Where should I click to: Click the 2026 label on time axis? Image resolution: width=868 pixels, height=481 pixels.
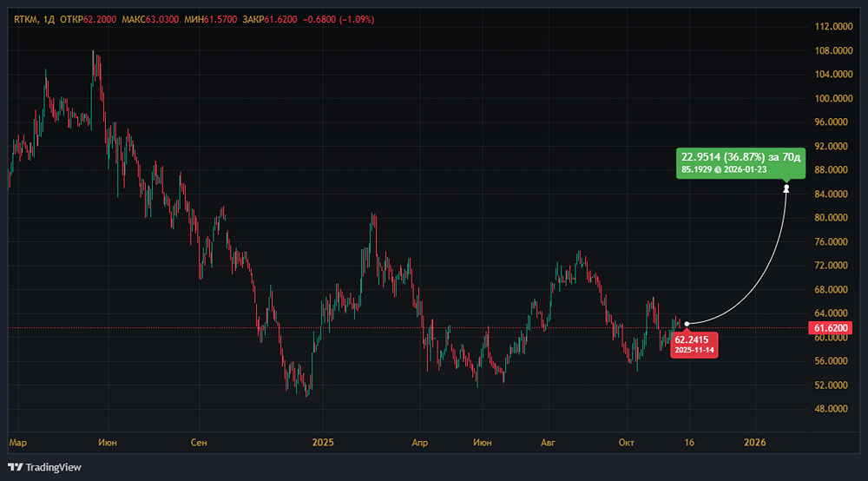[x=756, y=443]
